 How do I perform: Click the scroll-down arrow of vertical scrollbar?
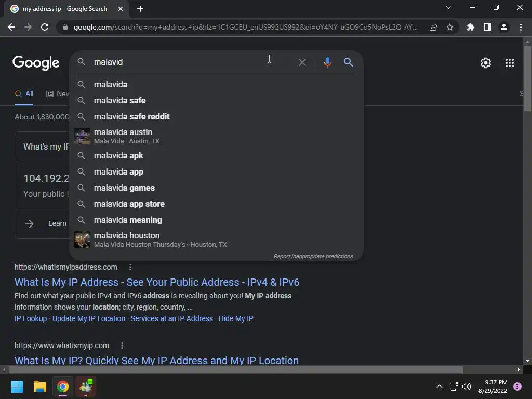(527, 361)
